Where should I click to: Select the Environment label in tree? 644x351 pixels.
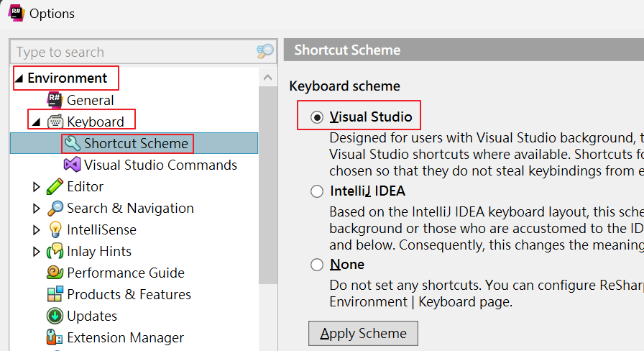(x=67, y=78)
